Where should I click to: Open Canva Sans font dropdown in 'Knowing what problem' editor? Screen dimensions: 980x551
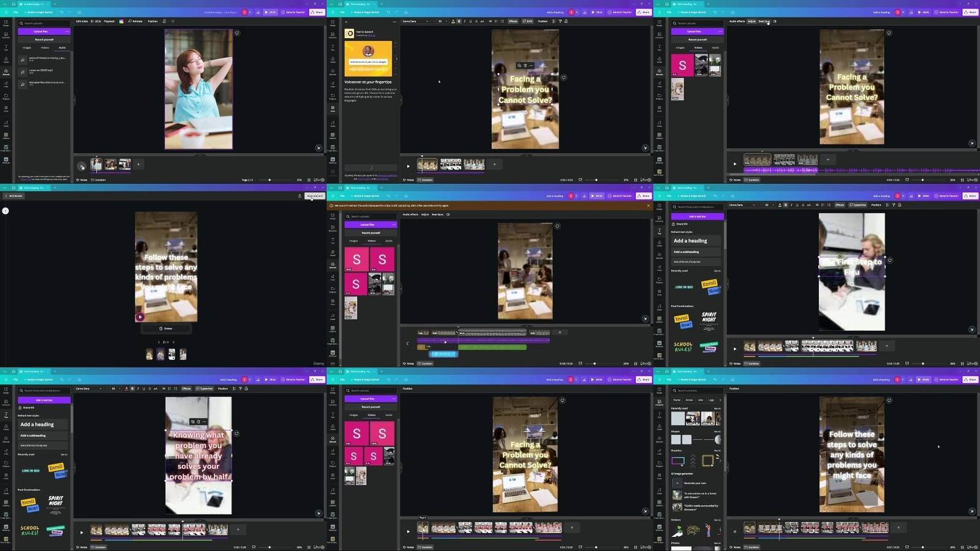point(88,389)
